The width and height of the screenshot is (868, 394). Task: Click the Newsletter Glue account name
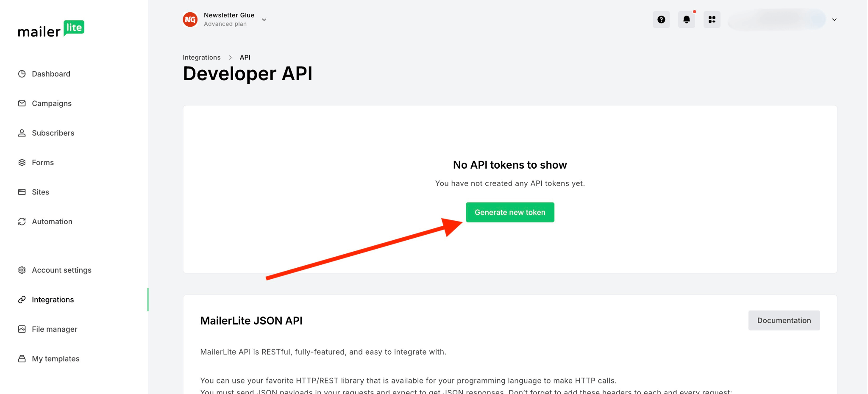(x=229, y=15)
